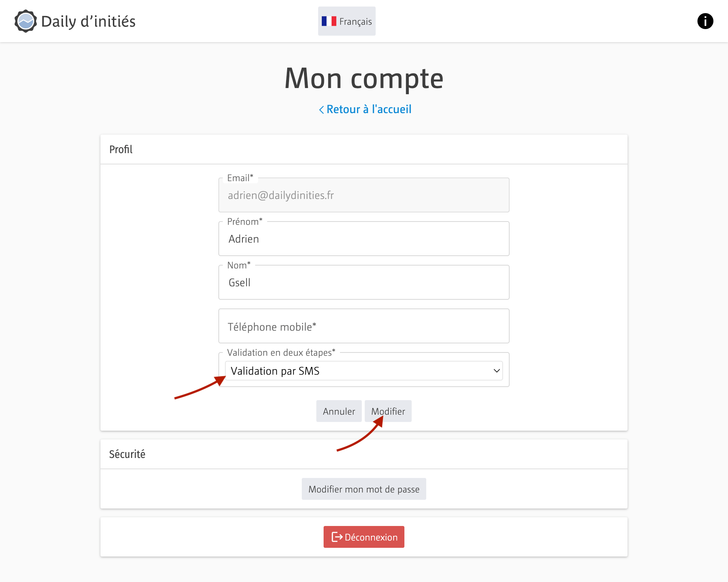This screenshot has height=582, width=728.
Task: Click the Déconnexion button
Action: [364, 537]
